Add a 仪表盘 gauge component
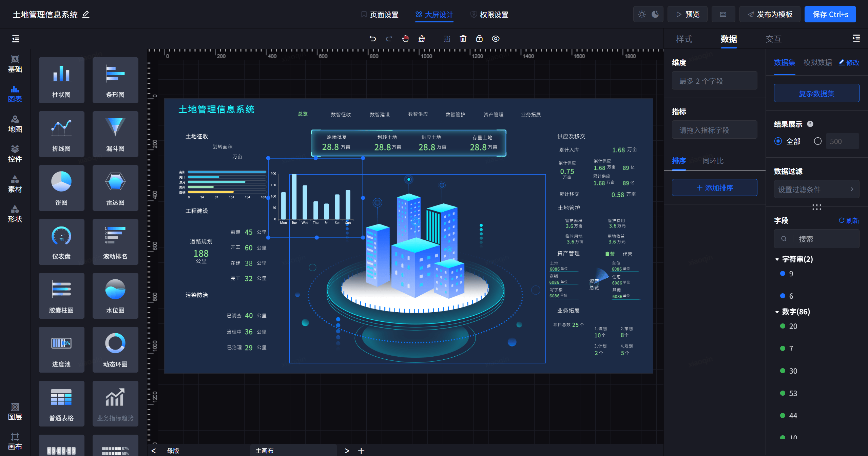Viewport: 868px width, 456px height. point(61,242)
